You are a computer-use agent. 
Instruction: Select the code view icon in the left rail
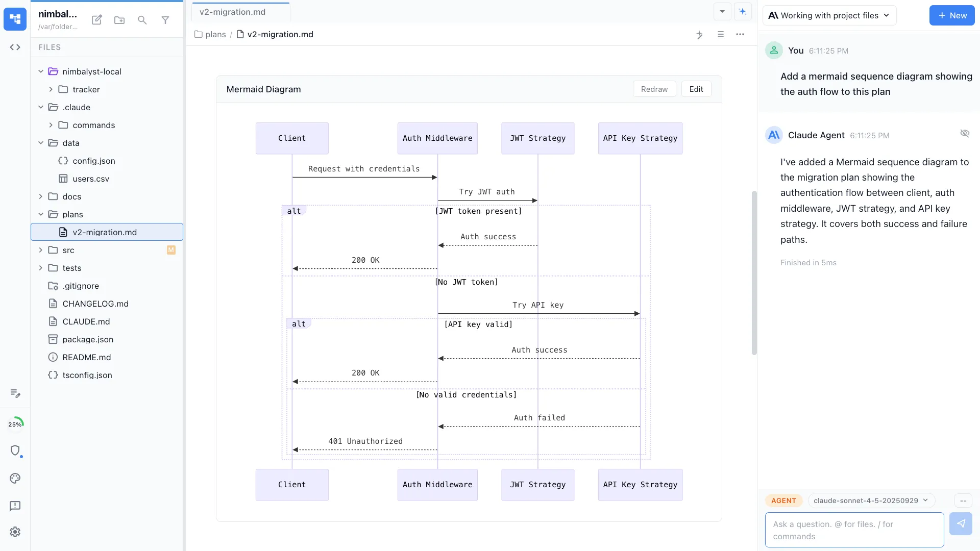[15, 47]
